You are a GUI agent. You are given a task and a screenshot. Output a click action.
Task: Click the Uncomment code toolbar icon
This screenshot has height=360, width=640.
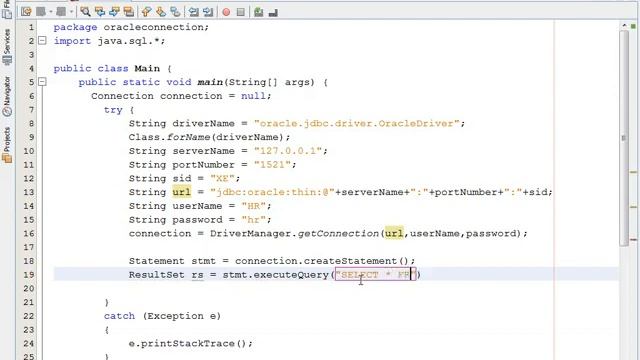point(273,12)
